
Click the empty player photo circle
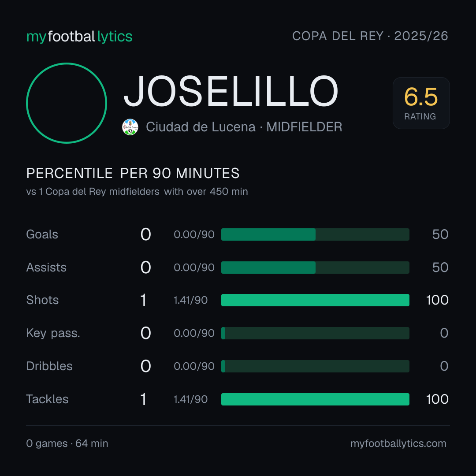coord(67,103)
